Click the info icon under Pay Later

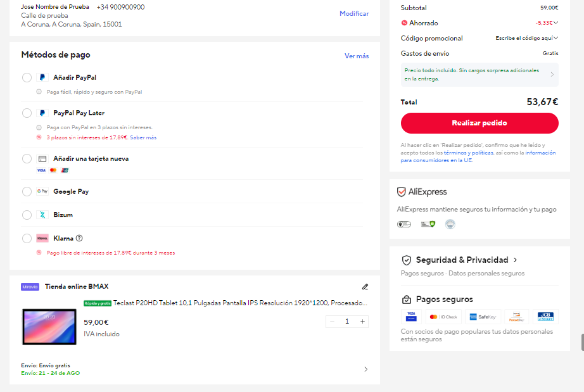(x=39, y=127)
